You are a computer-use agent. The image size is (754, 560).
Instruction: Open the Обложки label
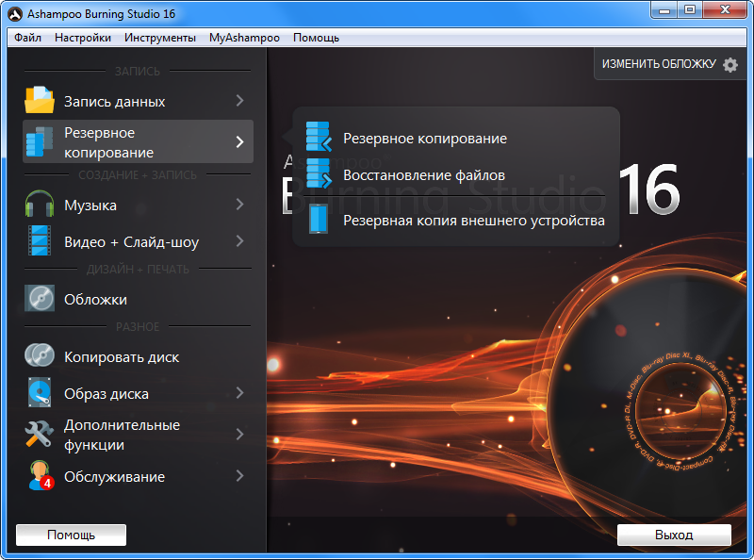pos(96,300)
